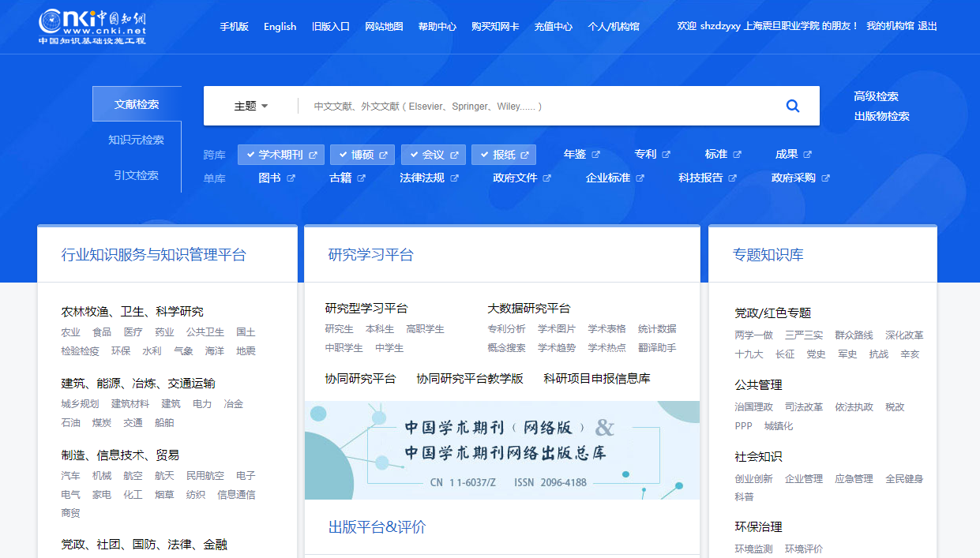Viewport: 980px width, 558px height.
Task: Switch to 文献检索 tab
Action: point(137,104)
